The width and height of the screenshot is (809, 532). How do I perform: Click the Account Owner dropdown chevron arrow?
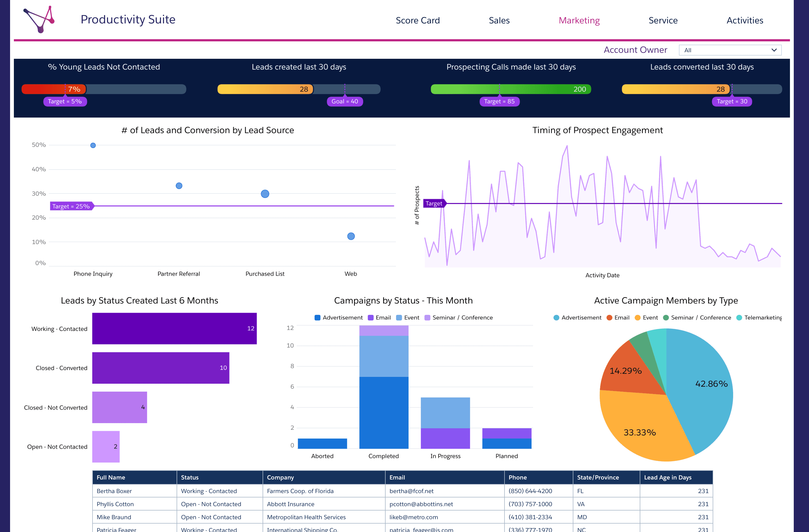click(774, 50)
